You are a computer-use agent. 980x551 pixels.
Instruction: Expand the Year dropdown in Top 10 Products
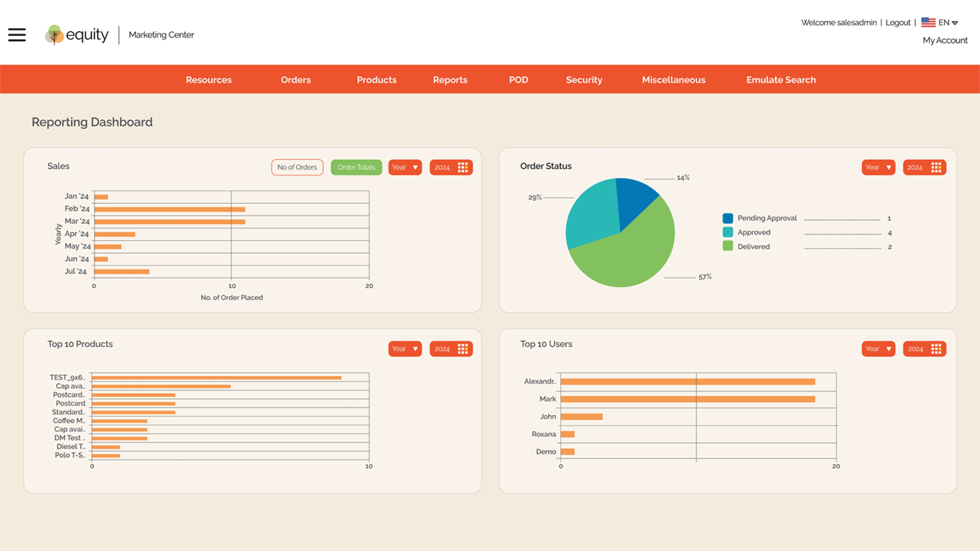pos(405,349)
